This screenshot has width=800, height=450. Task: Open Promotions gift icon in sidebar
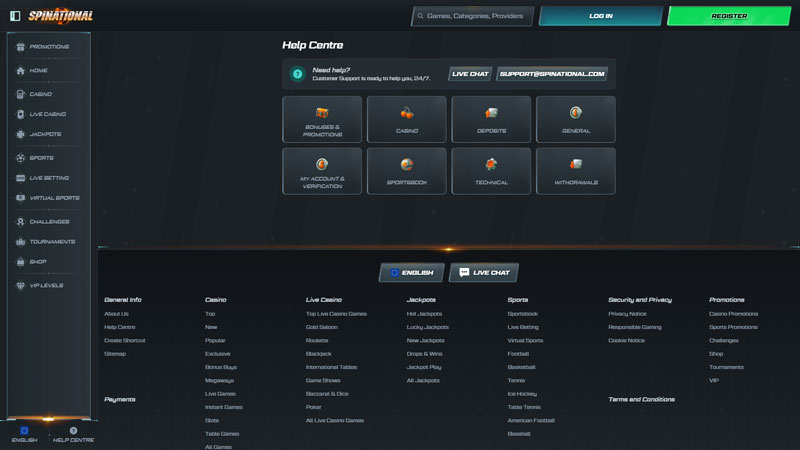(20, 47)
